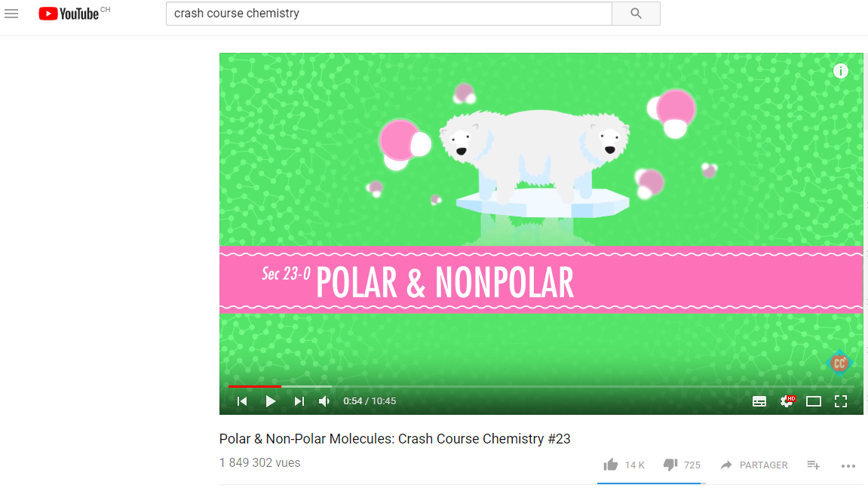Screen dimensions: 868x491
Task: Click the Crash Course CC watermark logo
Action: pos(839,363)
